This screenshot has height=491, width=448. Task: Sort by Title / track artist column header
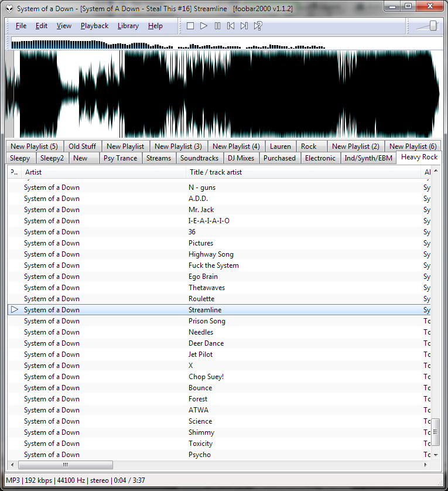coord(303,172)
